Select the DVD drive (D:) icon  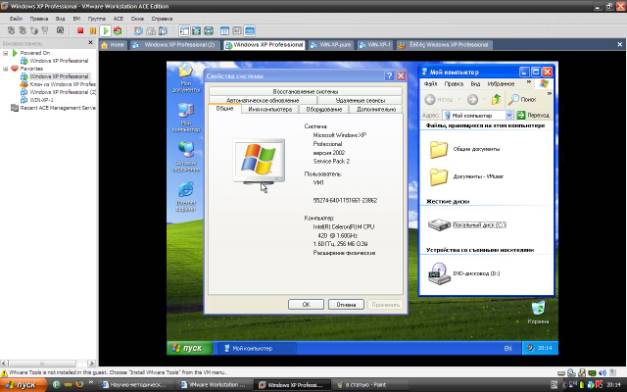tap(439, 273)
